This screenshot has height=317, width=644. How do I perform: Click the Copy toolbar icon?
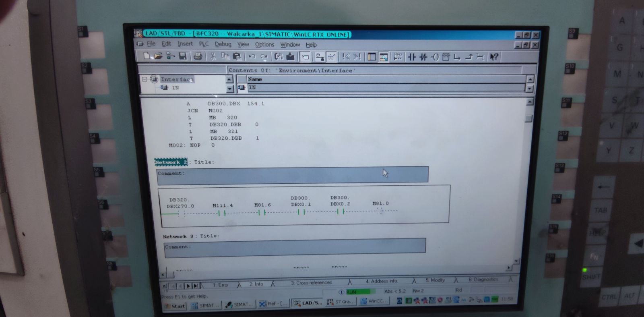click(x=225, y=56)
